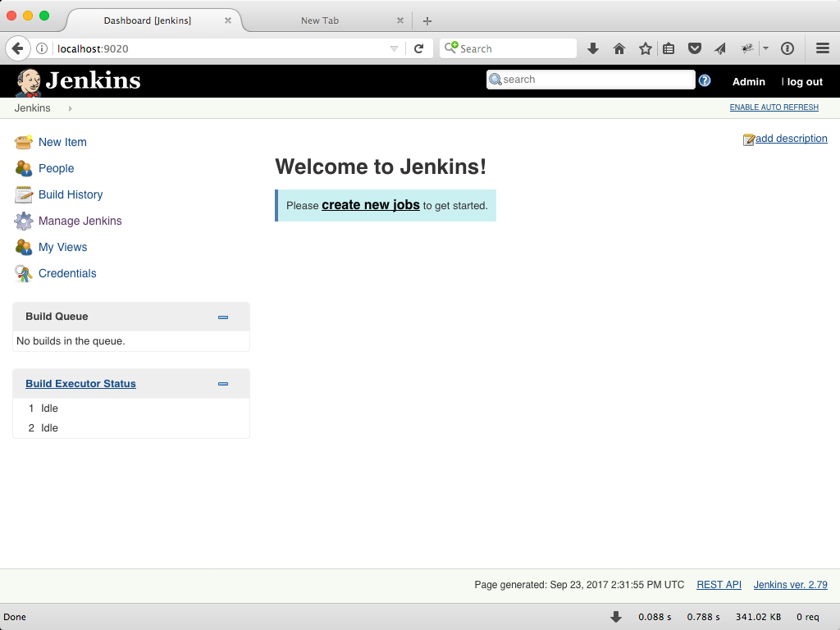Open the REST API link in the footer
Viewport: 840px width, 630px height.
pyautogui.click(x=719, y=584)
